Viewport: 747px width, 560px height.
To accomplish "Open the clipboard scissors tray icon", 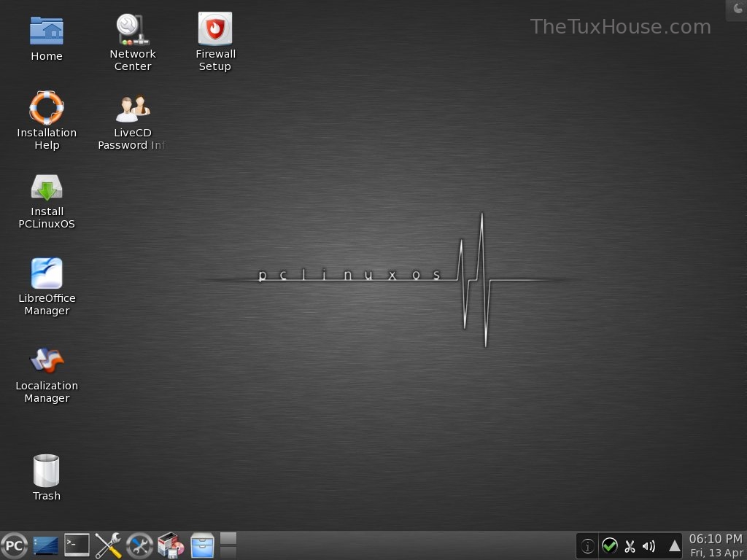I will [x=630, y=545].
